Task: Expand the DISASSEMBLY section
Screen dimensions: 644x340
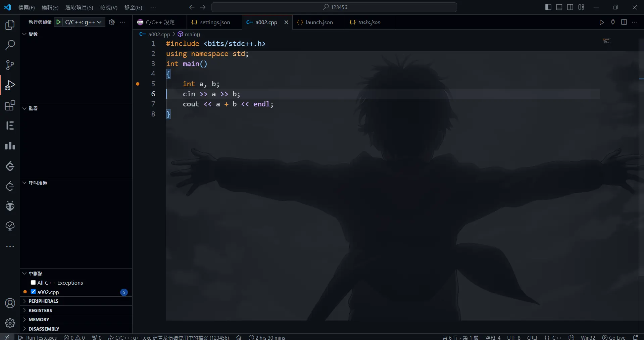Action: coord(44,329)
